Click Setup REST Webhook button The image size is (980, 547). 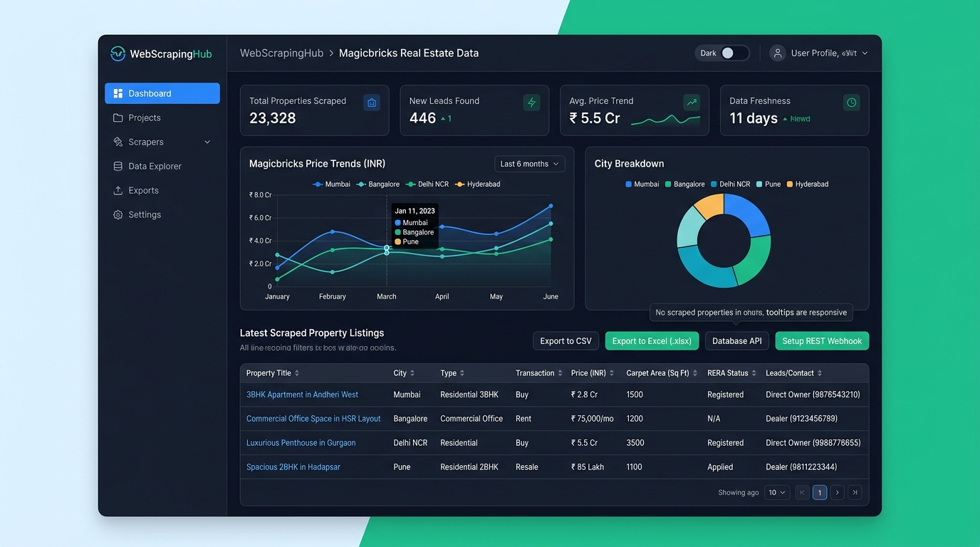click(822, 341)
